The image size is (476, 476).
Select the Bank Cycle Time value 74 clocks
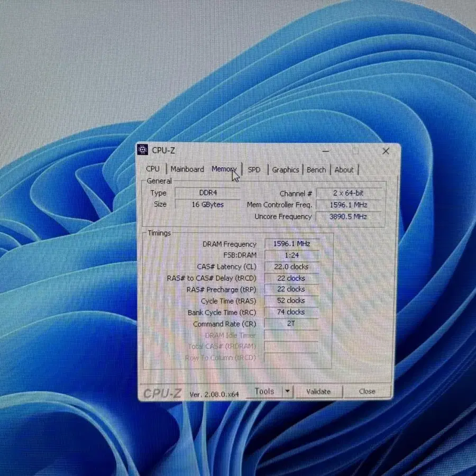pos(291,312)
